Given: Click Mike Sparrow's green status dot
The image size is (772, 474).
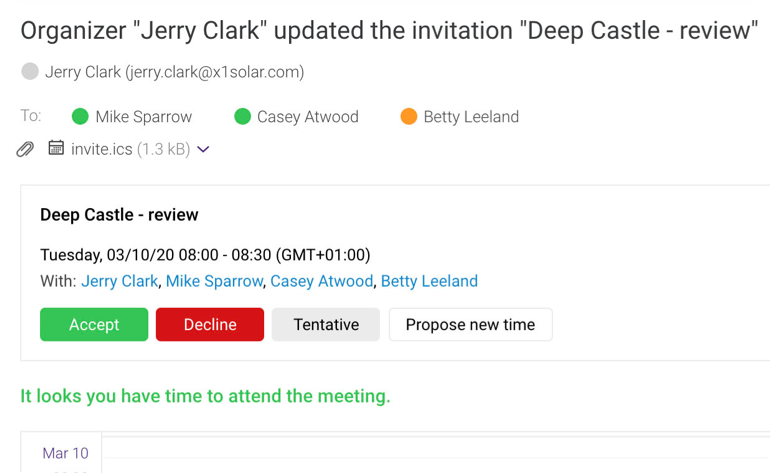Looking at the screenshot, I should click(x=80, y=117).
